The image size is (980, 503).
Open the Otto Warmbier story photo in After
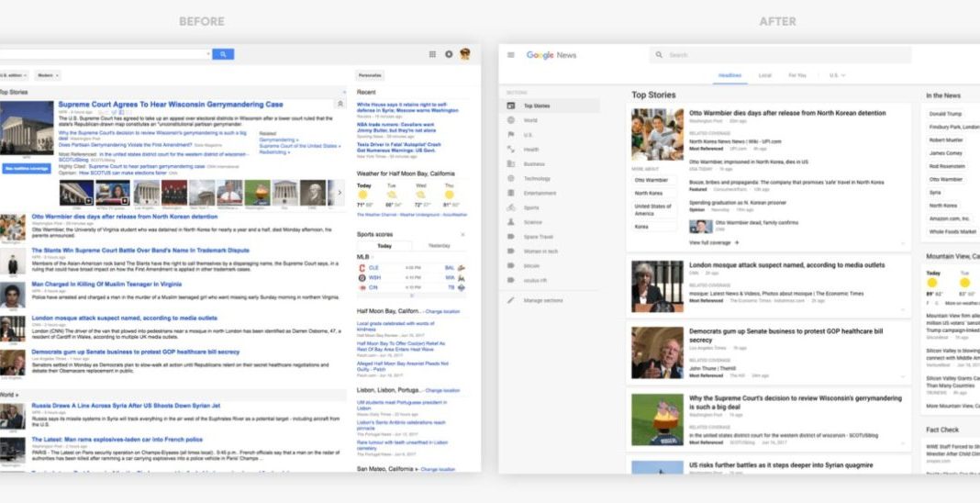[657, 134]
